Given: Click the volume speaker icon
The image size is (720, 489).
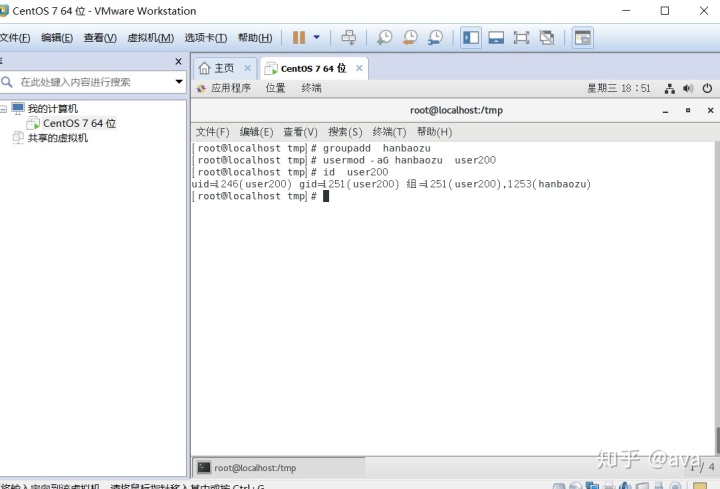Looking at the screenshot, I should pos(688,88).
